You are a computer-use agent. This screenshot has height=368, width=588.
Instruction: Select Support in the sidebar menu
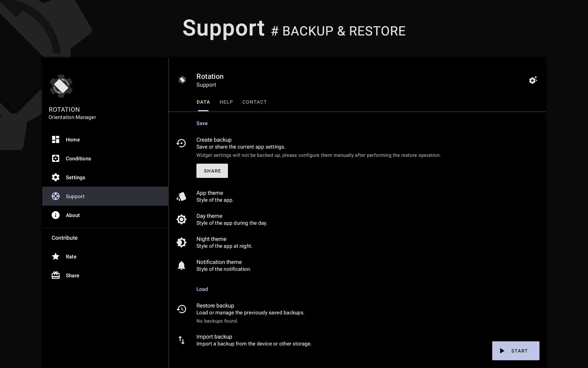(105, 196)
